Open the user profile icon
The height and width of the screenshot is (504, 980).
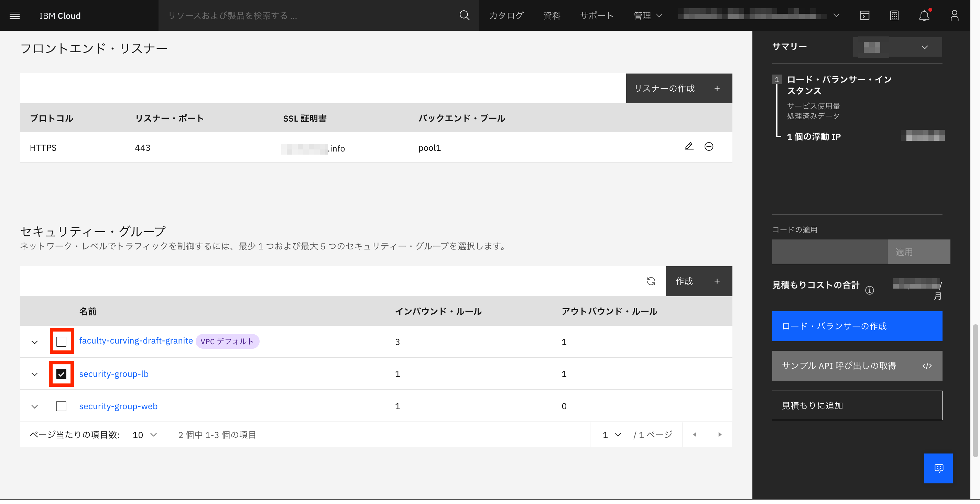coord(954,15)
